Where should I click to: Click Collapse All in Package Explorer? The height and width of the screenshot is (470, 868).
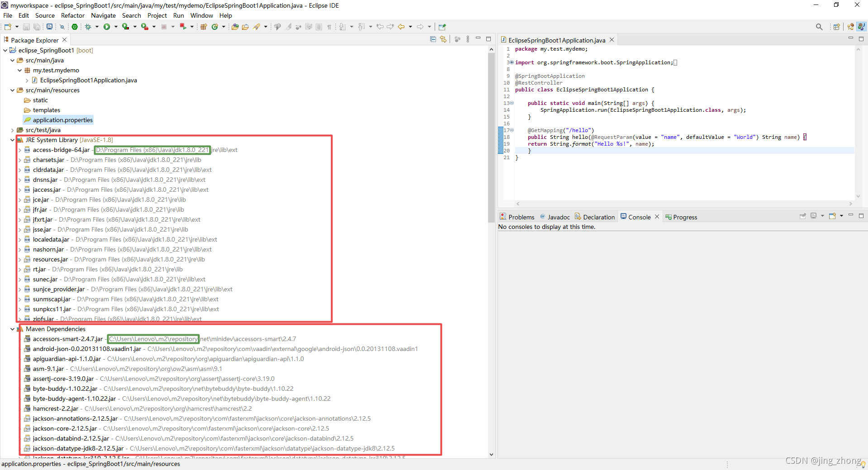tap(433, 39)
